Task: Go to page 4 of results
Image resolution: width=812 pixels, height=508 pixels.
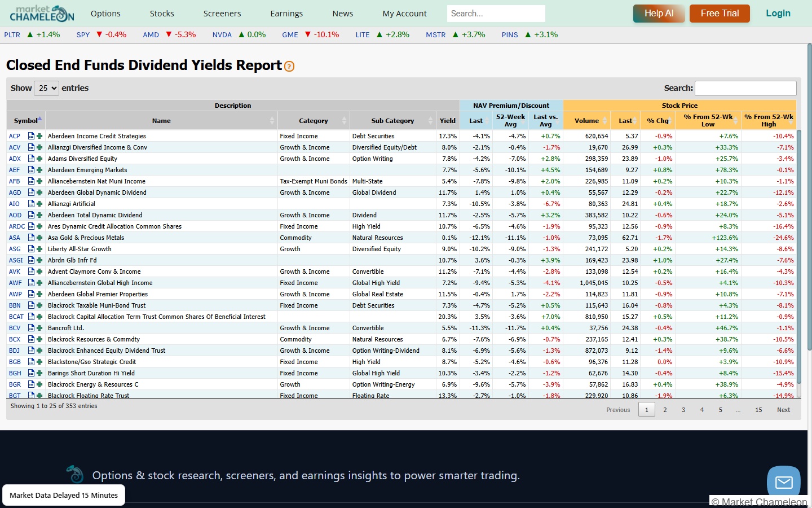Action: point(702,410)
